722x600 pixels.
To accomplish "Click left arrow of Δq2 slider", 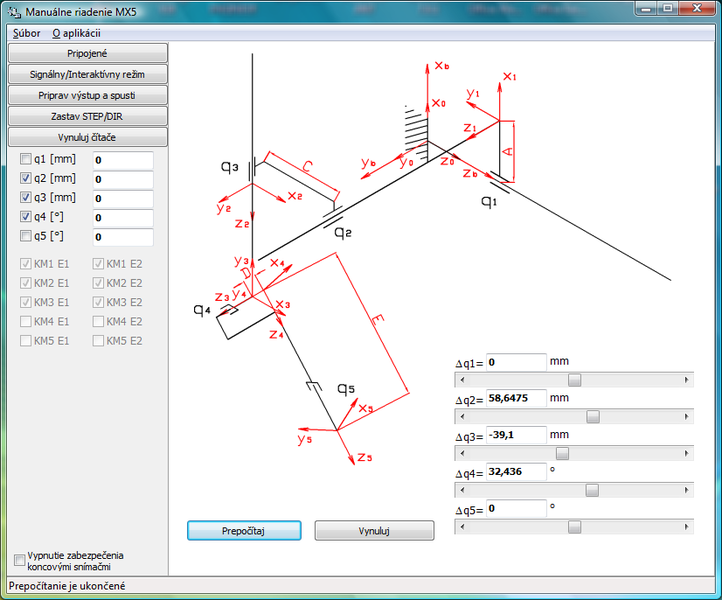I will 460,416.
